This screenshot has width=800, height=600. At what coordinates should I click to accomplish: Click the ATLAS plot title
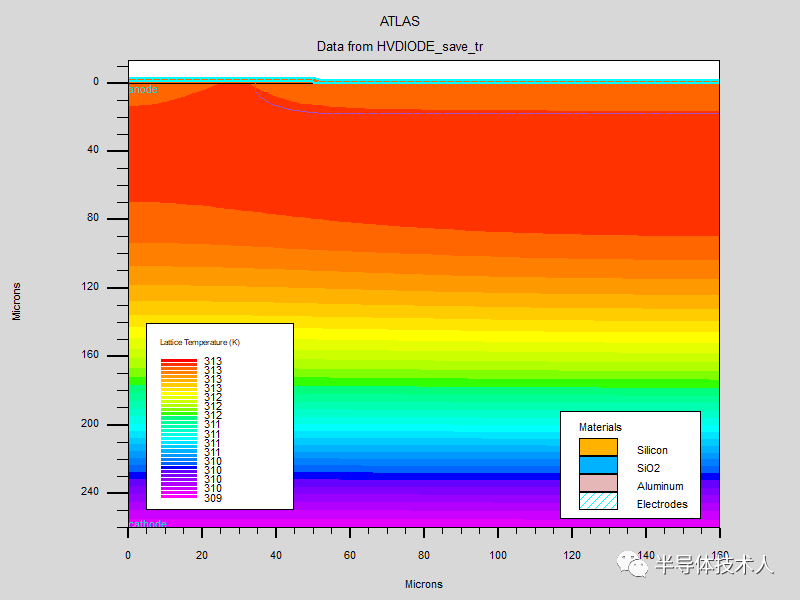click(399, 21)
